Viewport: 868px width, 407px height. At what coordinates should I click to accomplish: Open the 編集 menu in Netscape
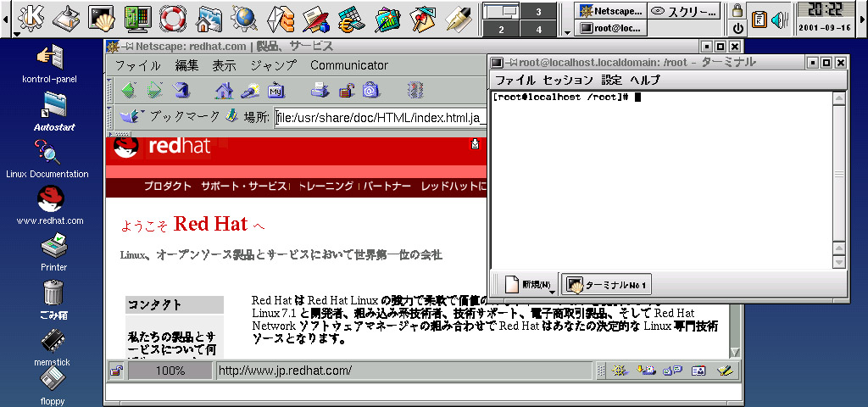click(186, 65)
